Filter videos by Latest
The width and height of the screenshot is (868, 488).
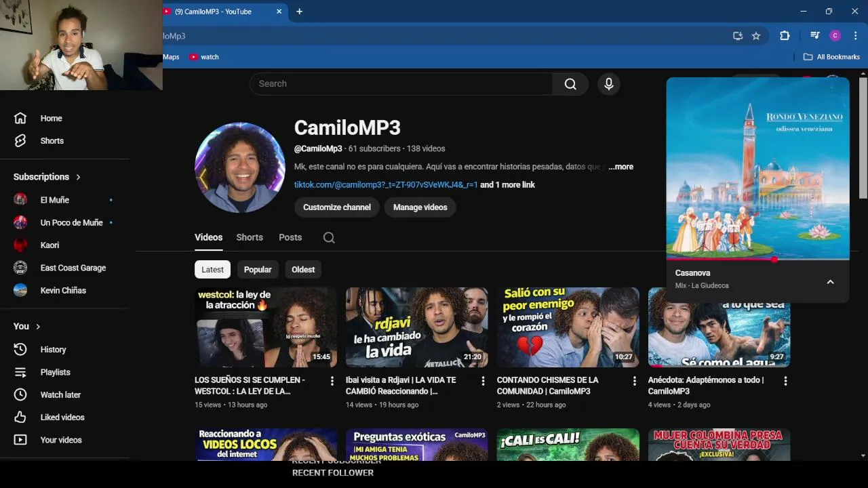pos(212,270)
